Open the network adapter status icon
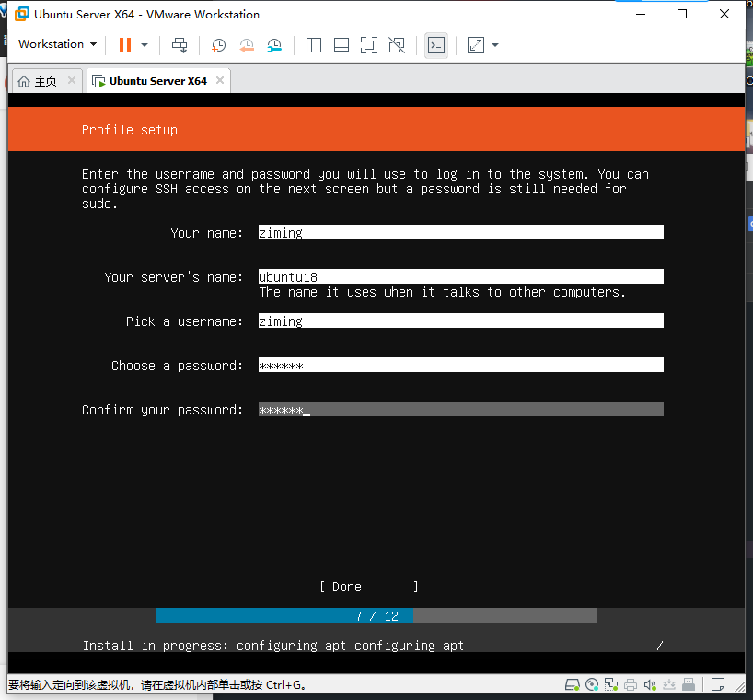753x700 pixels. coord(611,684)
